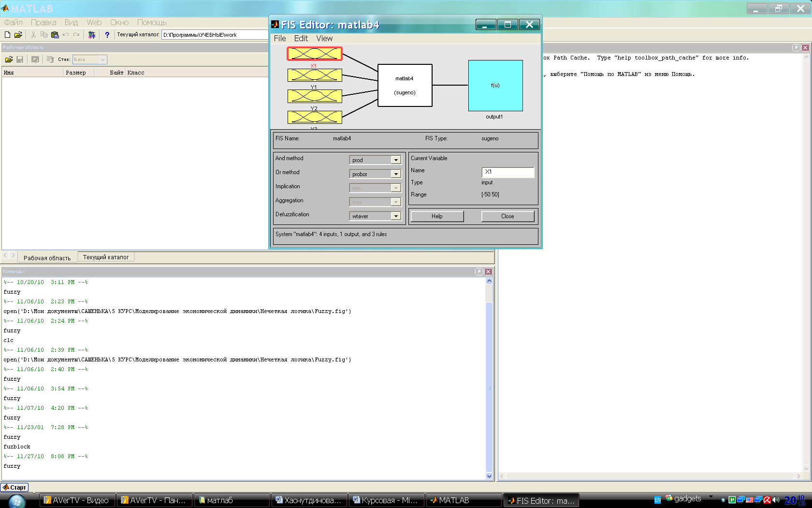Select the 'fuzblock' history entry

17,447
